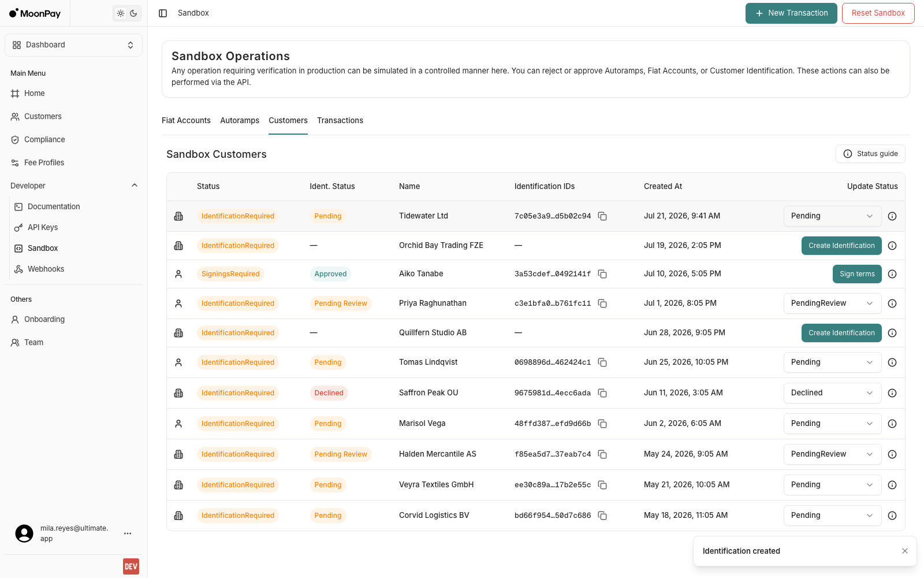This screenshot has width=924, height=578.
Task: Open Marisol Vega status dropdown
Action: [832, 424]
